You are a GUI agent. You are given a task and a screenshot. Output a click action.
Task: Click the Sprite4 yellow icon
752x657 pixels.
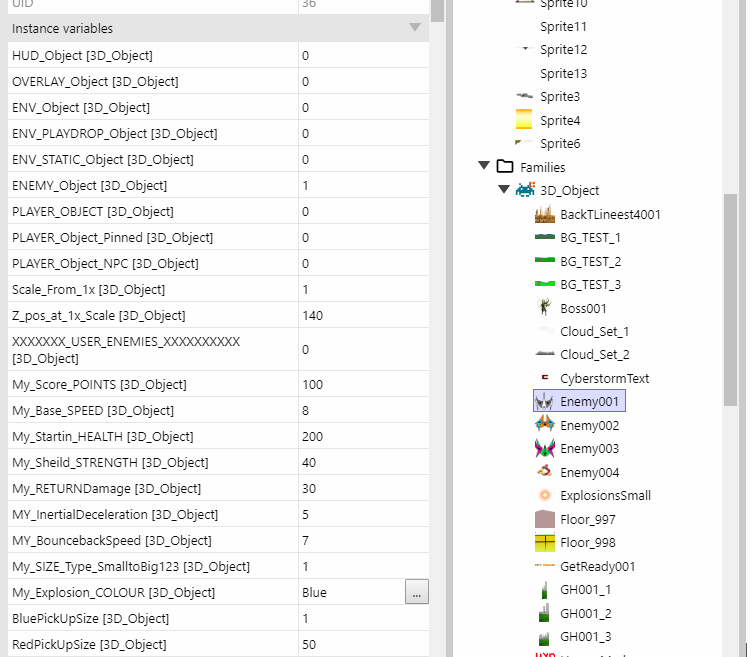point(524,119)
